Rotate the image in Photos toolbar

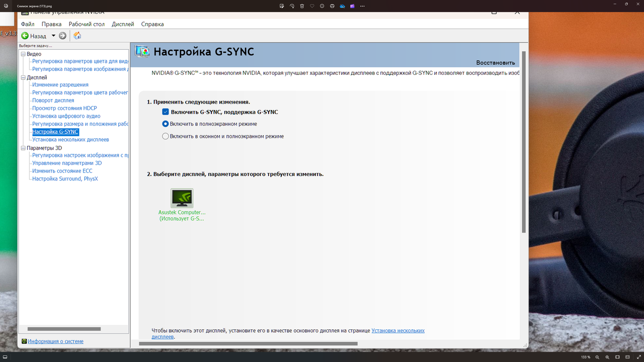coord(292,6)
